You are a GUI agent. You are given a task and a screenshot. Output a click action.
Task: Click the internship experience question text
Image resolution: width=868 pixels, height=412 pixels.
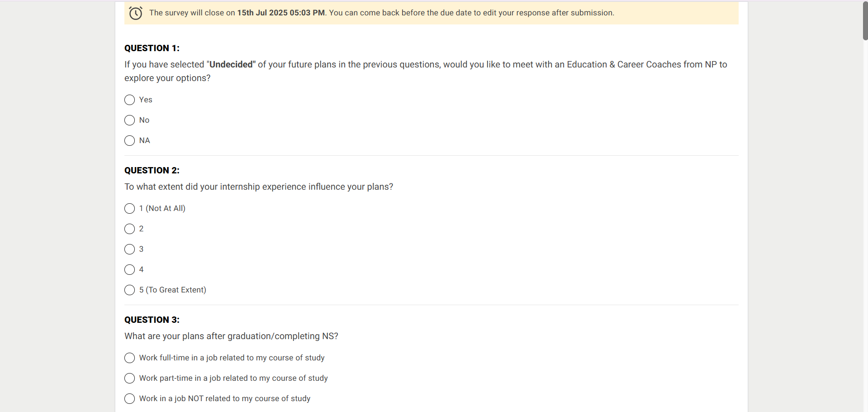pos(259,187)
